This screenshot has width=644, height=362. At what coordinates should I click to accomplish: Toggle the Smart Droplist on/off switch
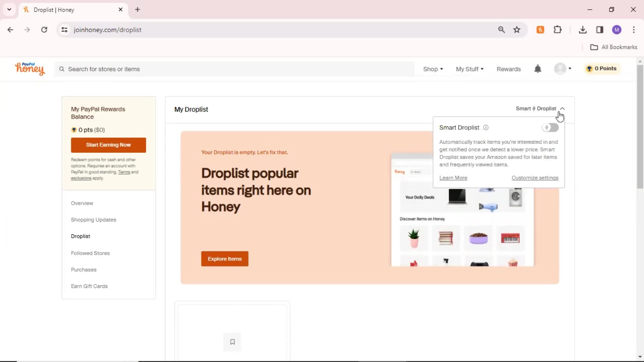(x=550, y=128)
